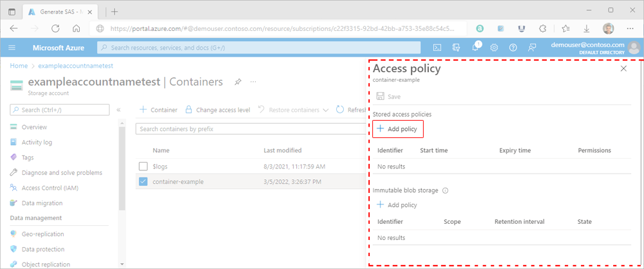Open browser downloads arrow icon
The height and width of the screenshot is (269, 644).
click(x=587, y=28)
